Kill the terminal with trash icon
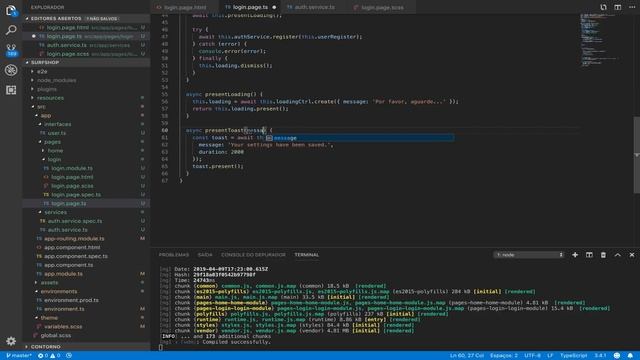 (x=603, y=255)
